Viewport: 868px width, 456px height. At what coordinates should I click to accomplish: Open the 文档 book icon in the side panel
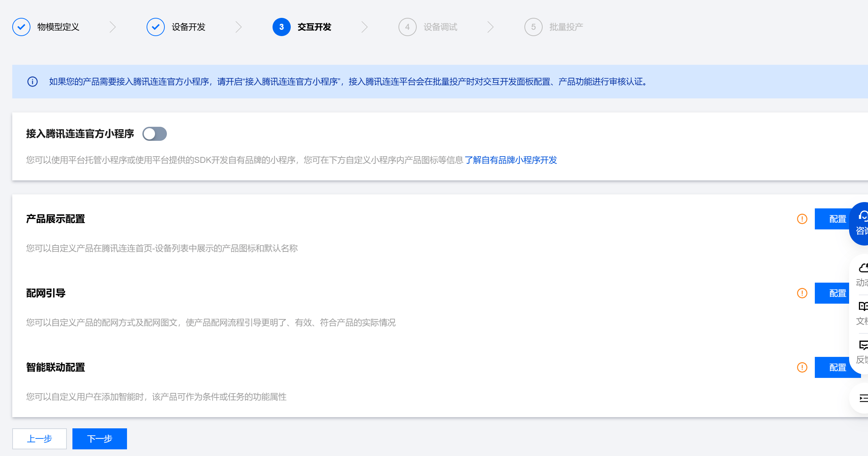click(863, 307)
